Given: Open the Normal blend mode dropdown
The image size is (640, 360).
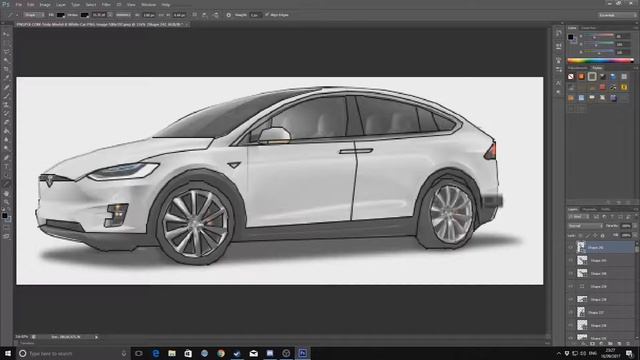Looking at the screenshot, I should coord(585,226).
